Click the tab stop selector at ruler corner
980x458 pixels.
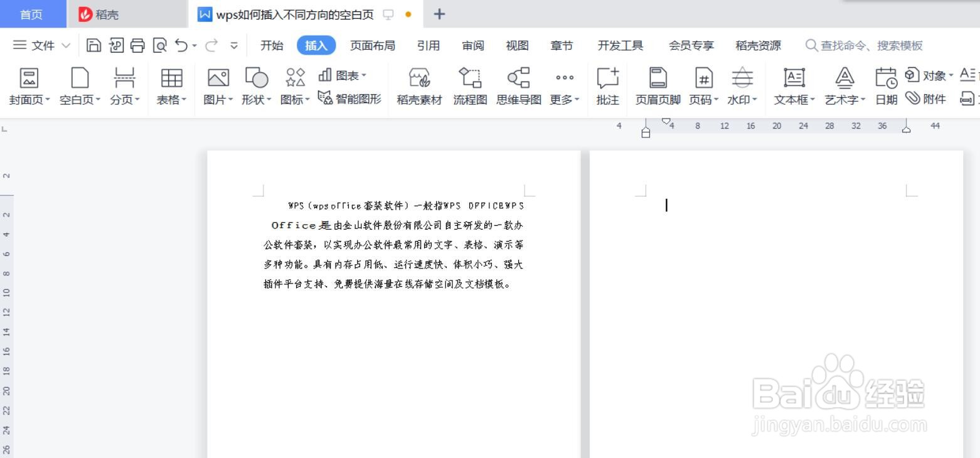(5, 129)
